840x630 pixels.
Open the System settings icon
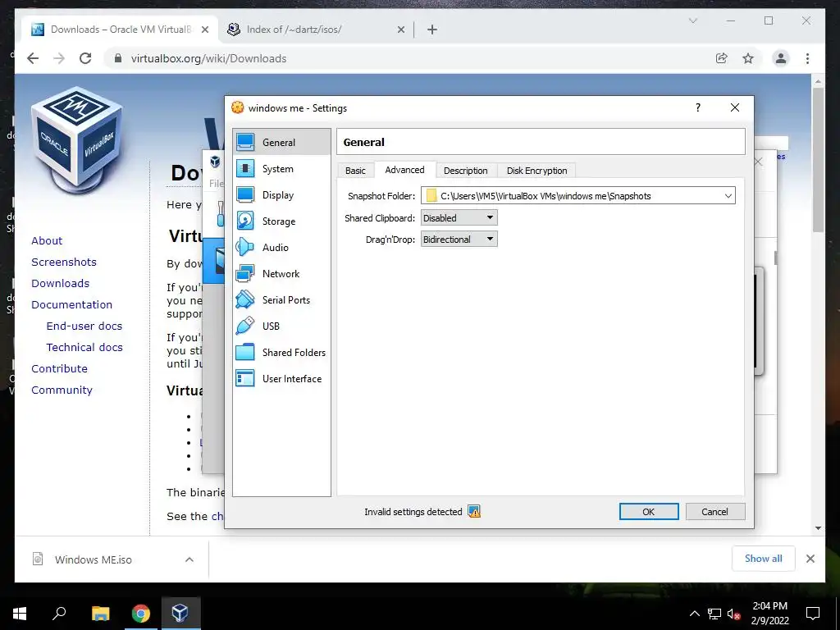pos(245,168)
